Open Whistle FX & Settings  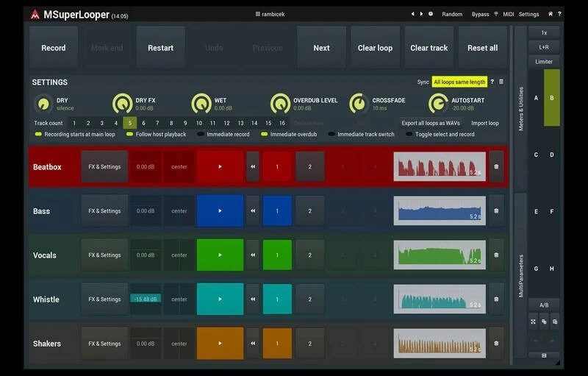click(104, 299)
